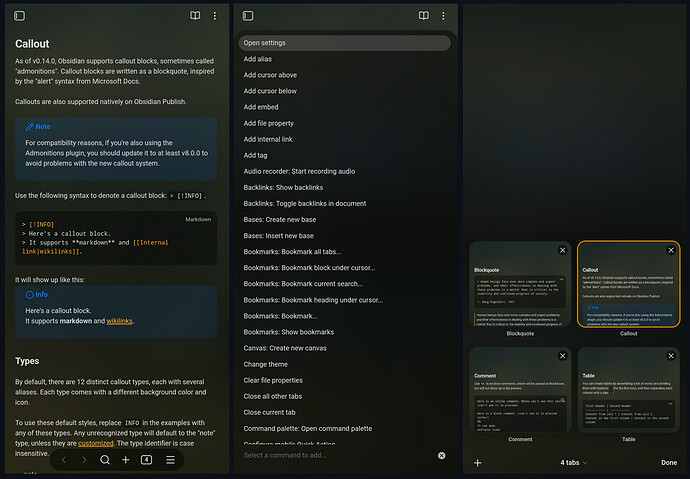Switch to reading view in the Callout note pane
Image resolution: width=690 pixels, height=479 pixels.
[x=195, y=16]
